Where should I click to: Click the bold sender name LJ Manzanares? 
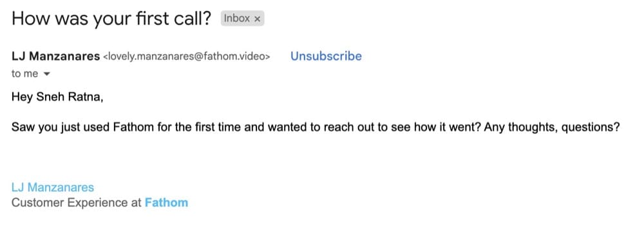point(55,56)
